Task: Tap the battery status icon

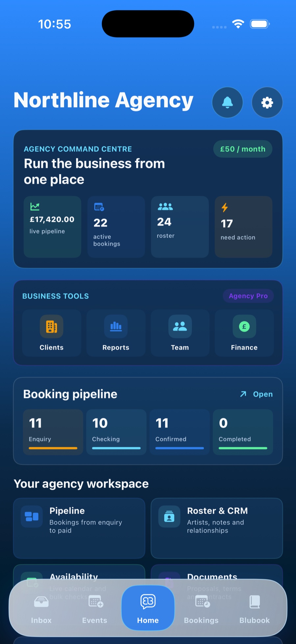Action: tap(260, 24)
